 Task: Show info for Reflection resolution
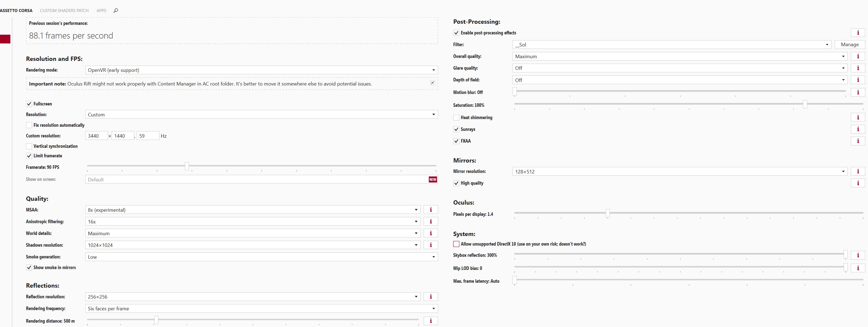431,297
